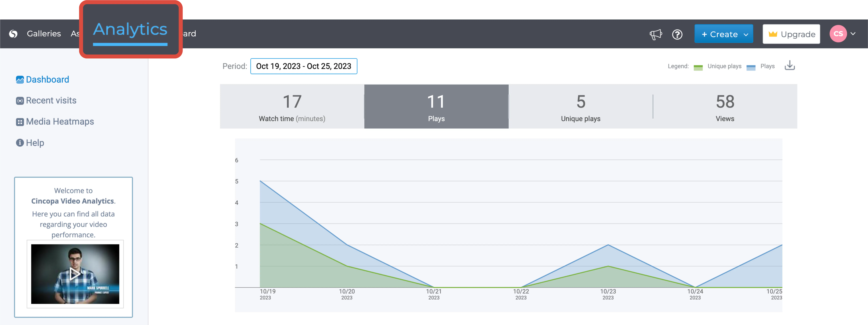Image resolution: width=868 pixels, height=325 pixels.
Task: Click the crown icon on Upgrade
Action: pos(773,34)
